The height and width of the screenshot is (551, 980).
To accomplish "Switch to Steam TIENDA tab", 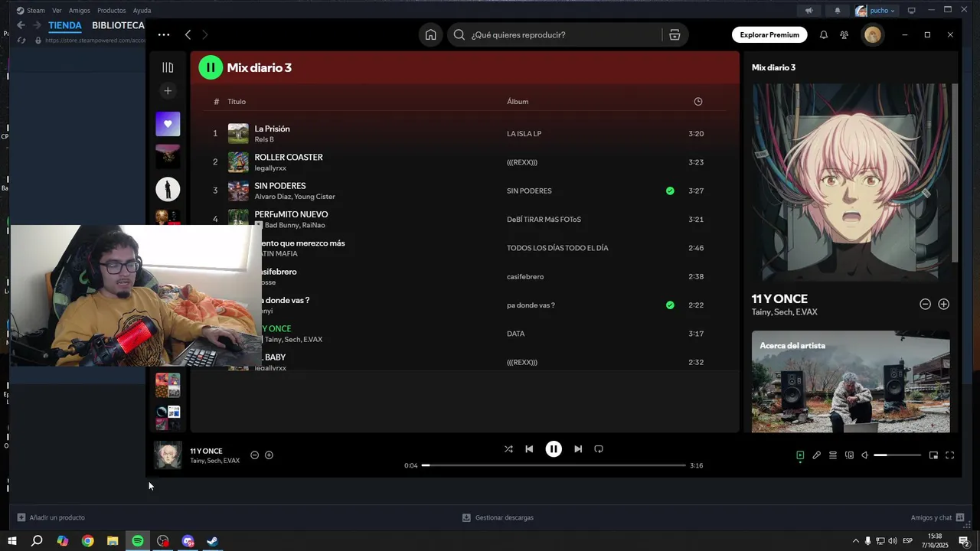I will [x=65, y=25].
